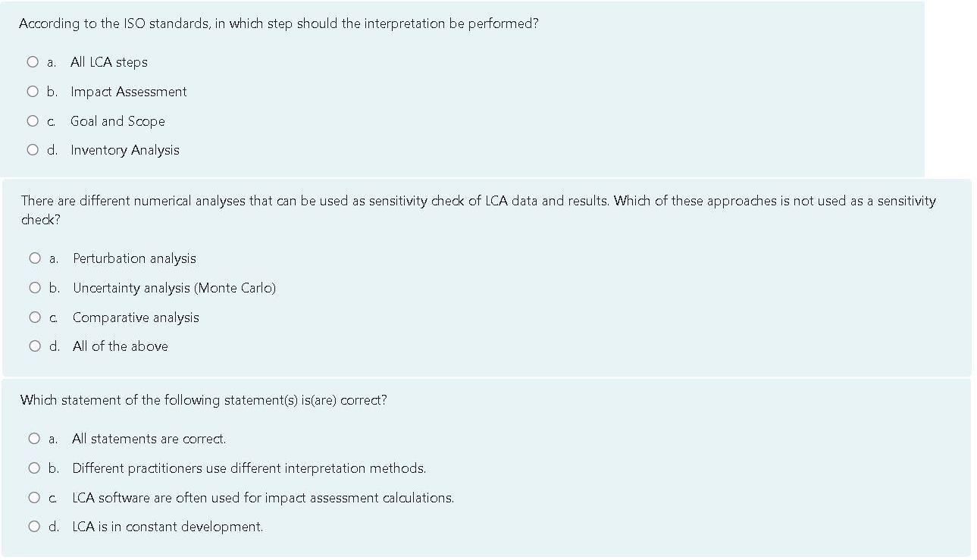Choose the 'Impact Assessment' radio option
This screenshot has height=560, width=977.
[32, 92]
